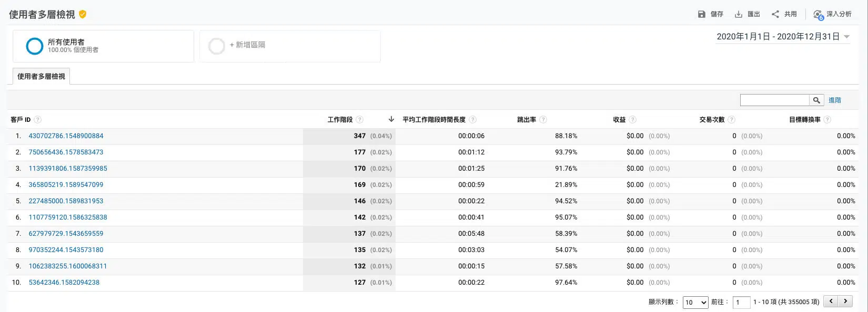Open client 627979729.1543659559
Screen dimensions: 868x312
pyautogui.click(x=66, y=234)
